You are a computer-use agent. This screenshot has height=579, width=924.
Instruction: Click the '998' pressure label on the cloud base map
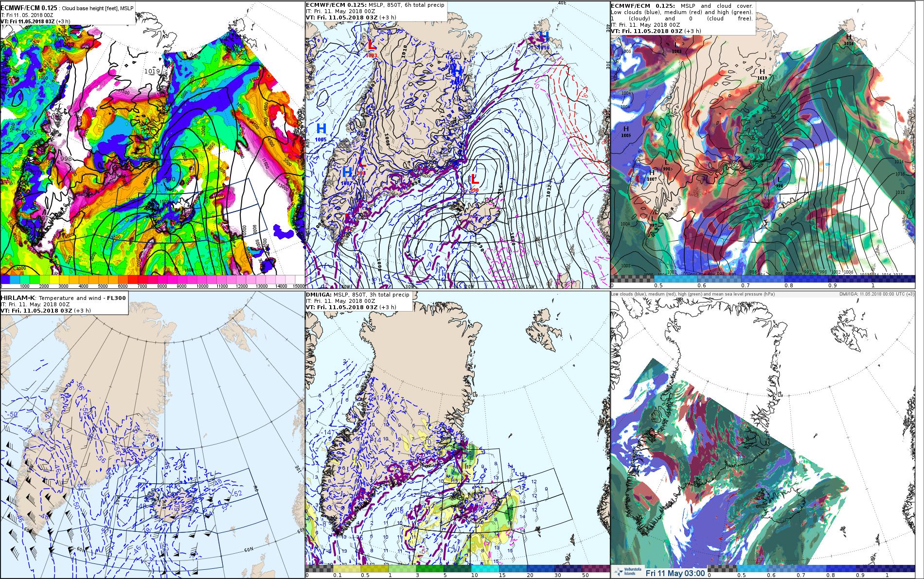67,159
